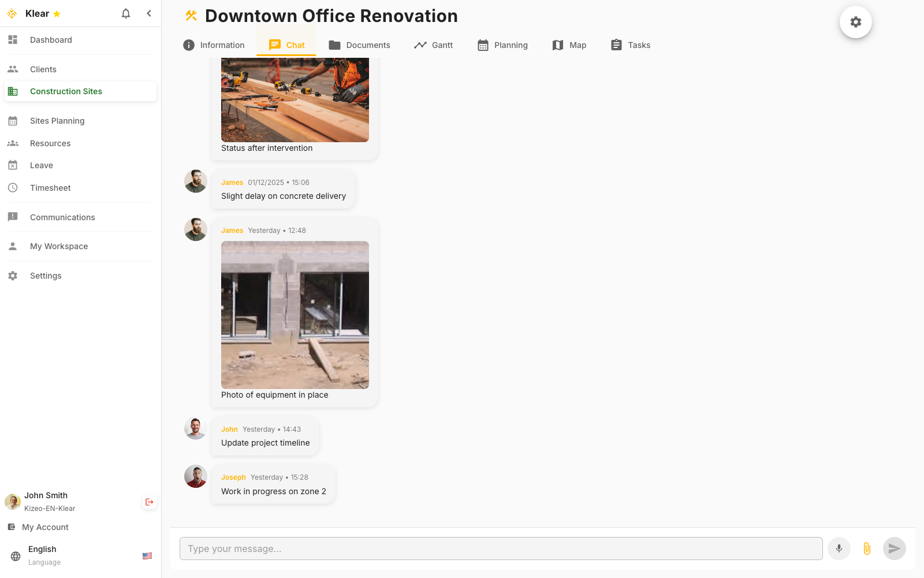Open the Resources section
924x578 pixels.
point(50,143)
